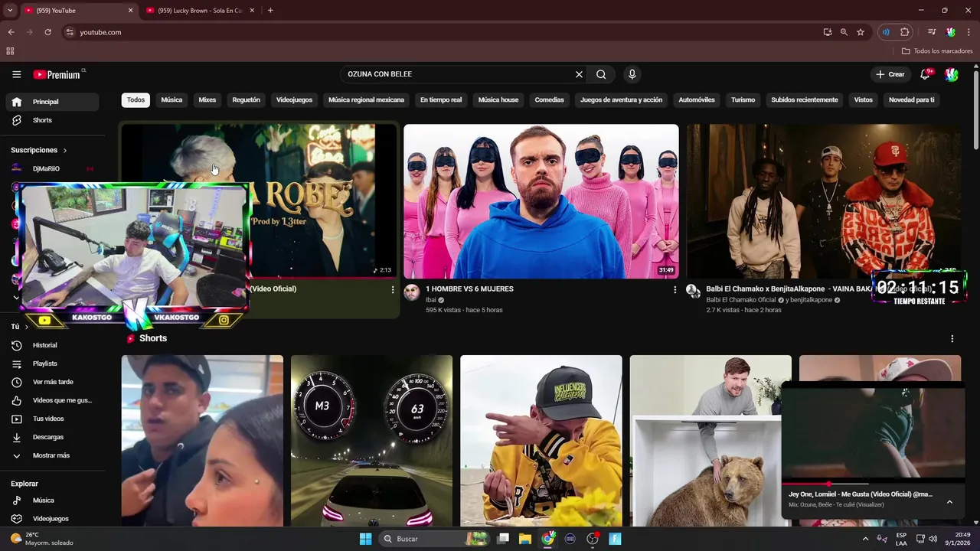980x551 pixels.
Task: Open the Influencers cap Short
Action: 541,441
